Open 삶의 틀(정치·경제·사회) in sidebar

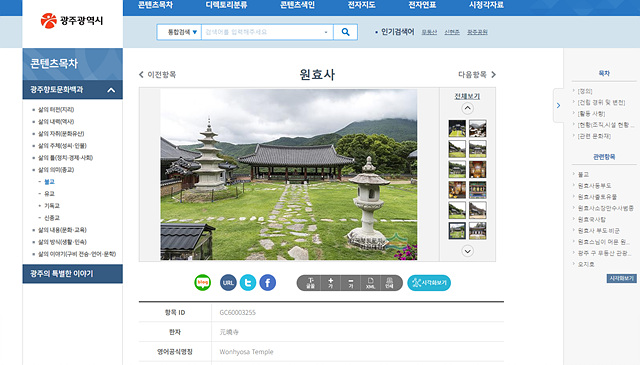[x=65, y=158]
